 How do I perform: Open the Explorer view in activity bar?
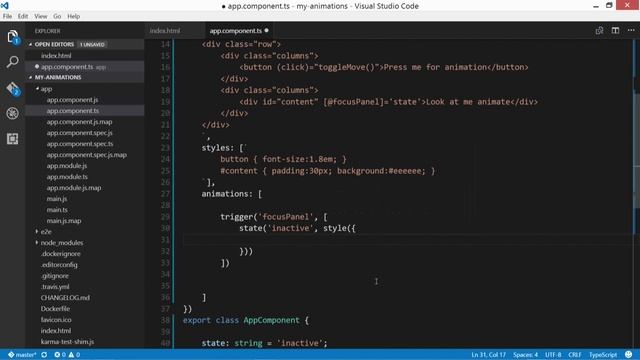(13, 37)
